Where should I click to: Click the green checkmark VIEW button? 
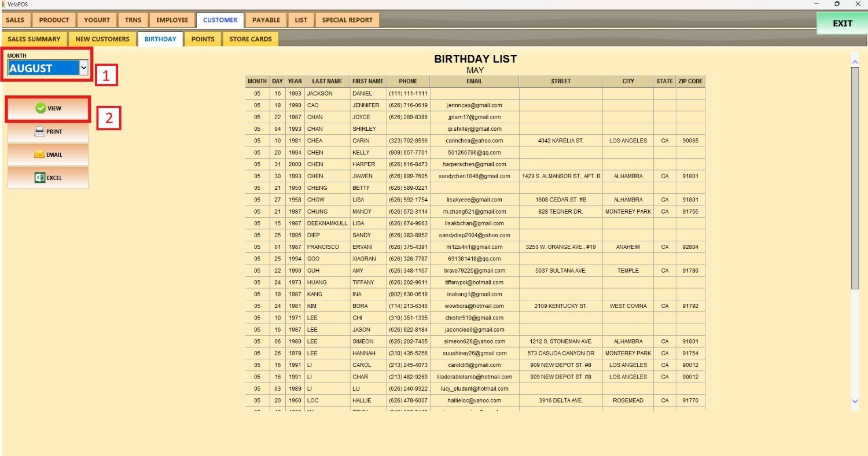(48, 109)
